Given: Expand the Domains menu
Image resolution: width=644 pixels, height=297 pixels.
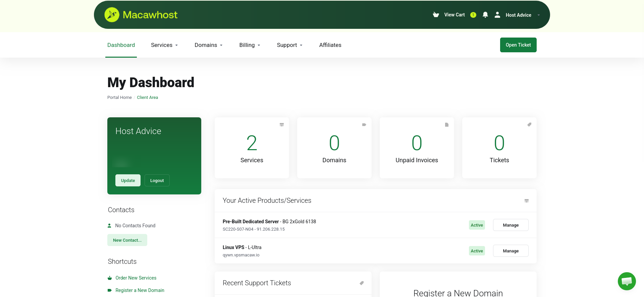Looking at the screenshot, I should point(209,45).
